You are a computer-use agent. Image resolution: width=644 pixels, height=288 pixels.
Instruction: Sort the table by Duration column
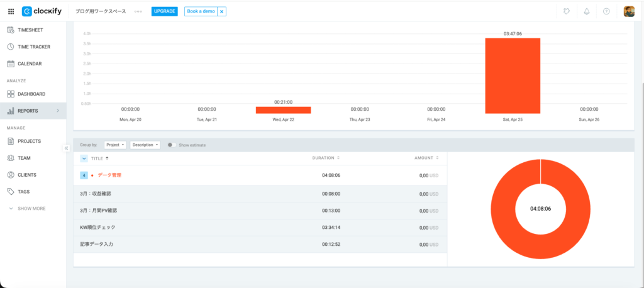pos(326,158)
